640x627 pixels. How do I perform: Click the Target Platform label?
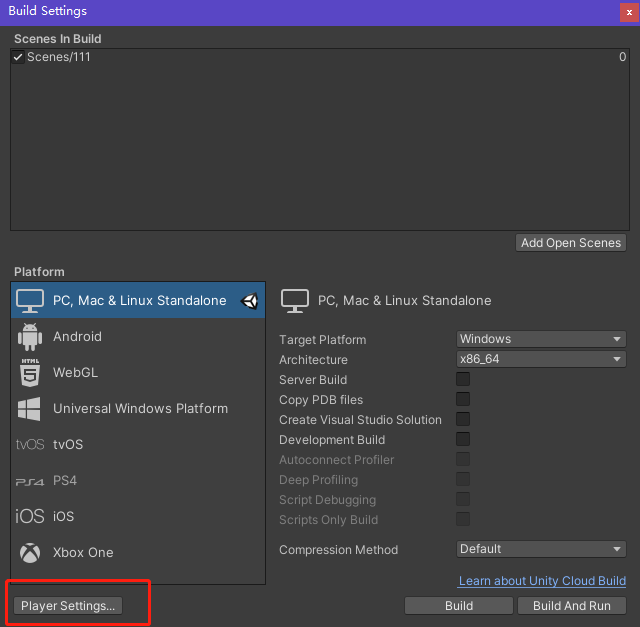(322, 340)
